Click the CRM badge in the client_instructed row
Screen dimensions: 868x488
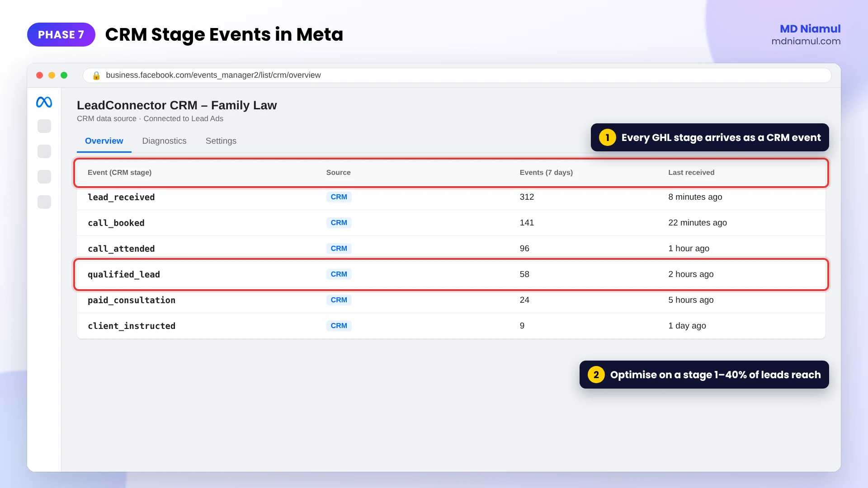(x=339, y=326)
